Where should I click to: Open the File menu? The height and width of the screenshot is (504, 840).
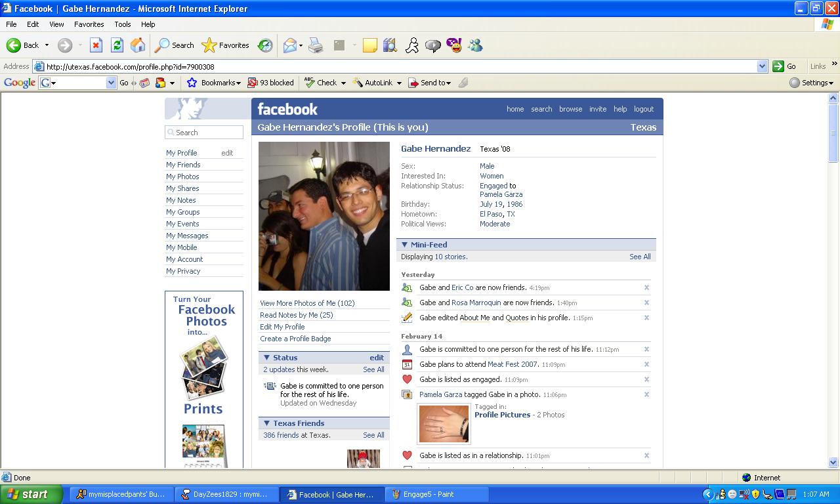pyautogui.click(x=11, y=24)
